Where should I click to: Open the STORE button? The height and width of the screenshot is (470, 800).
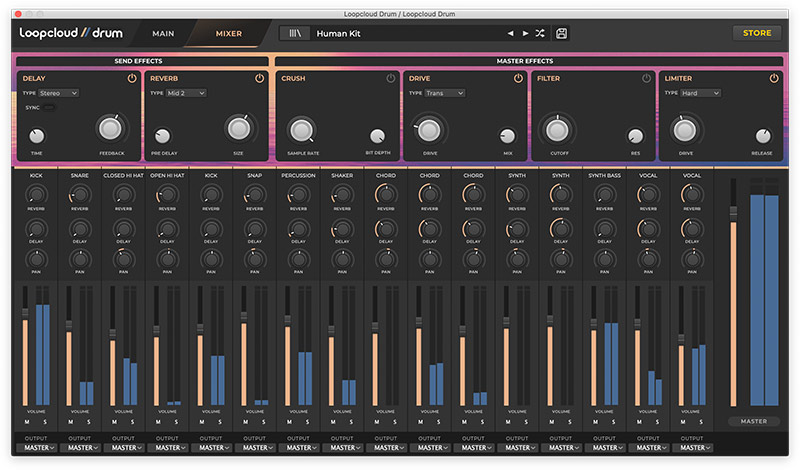tap(757, 33)
